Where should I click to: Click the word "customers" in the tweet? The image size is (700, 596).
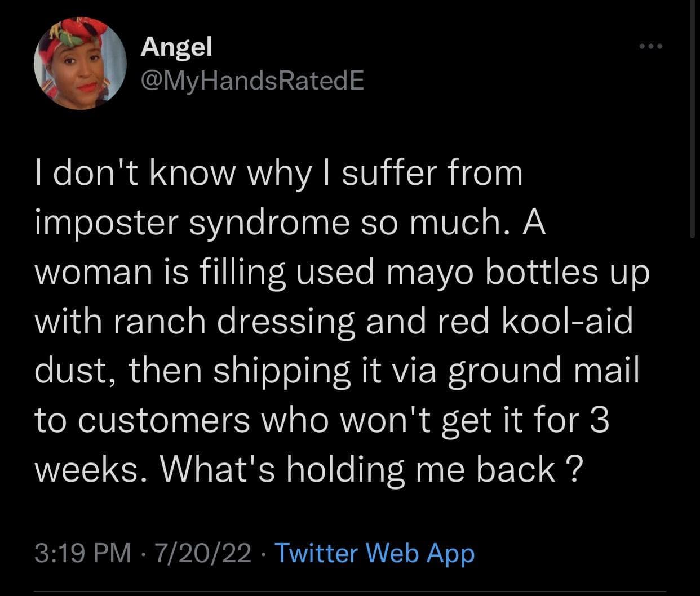[x=164, y=420]
